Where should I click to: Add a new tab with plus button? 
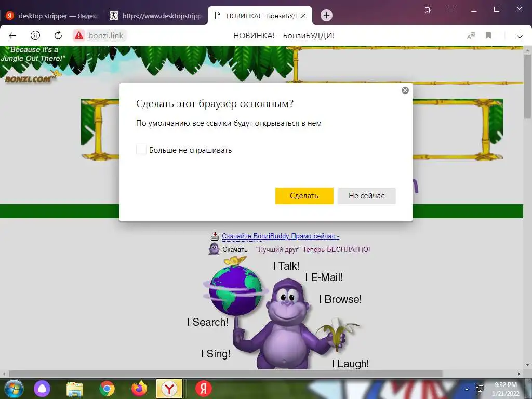[x=326, y=15]
